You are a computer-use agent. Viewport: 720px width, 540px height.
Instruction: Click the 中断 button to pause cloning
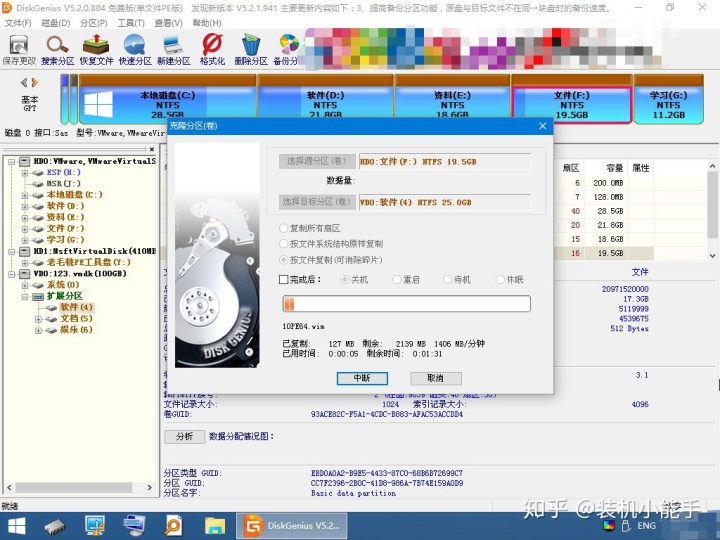[362, 378]
